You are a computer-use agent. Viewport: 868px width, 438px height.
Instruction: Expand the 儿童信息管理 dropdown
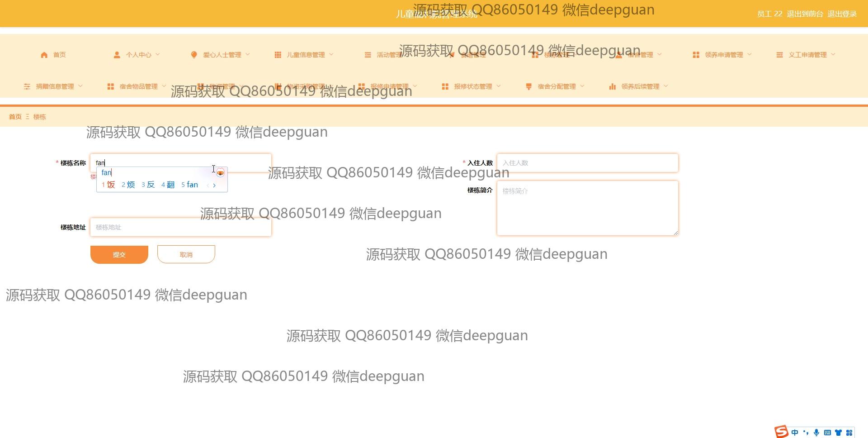tap(305, 55)
